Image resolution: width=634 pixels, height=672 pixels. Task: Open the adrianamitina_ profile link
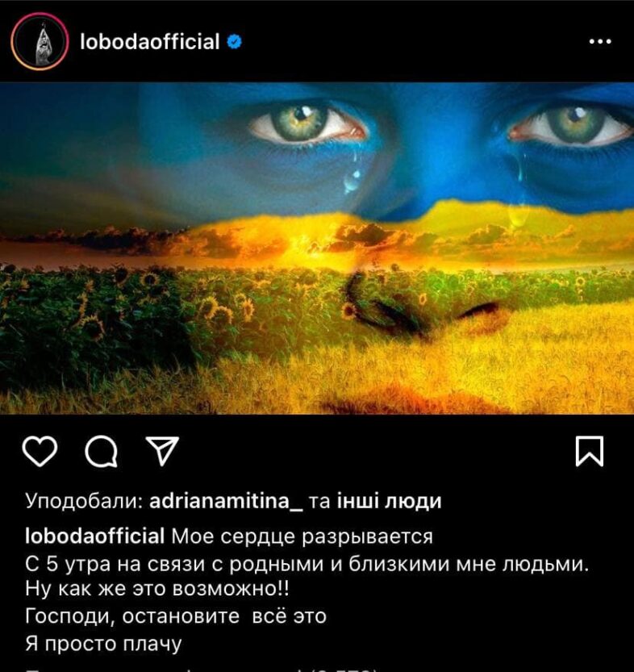tap(226, 501)
